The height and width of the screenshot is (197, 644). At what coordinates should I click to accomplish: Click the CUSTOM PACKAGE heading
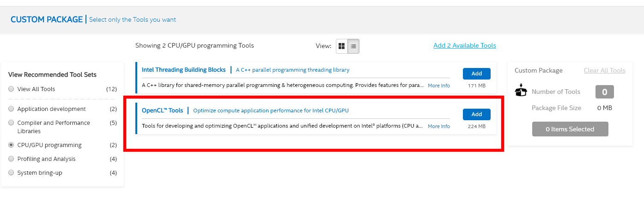[x=46, y=19]
